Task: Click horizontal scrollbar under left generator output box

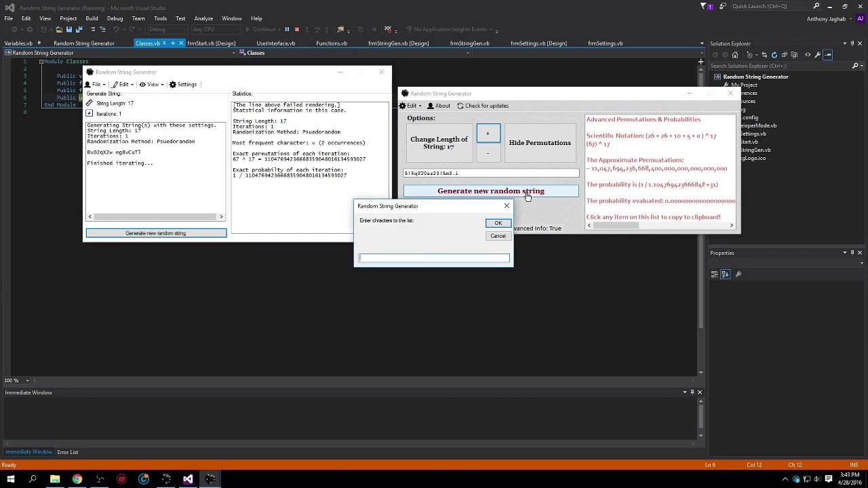Action: point(156,217)
